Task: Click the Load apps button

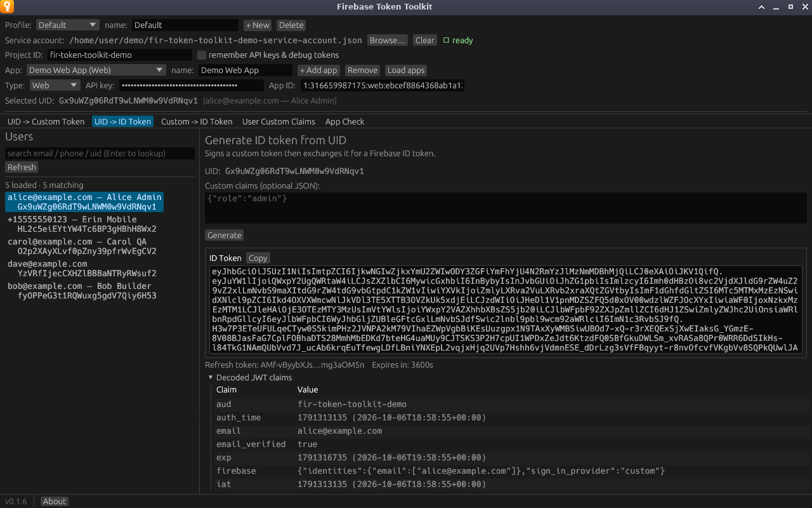Action: [x=406, y=70]
